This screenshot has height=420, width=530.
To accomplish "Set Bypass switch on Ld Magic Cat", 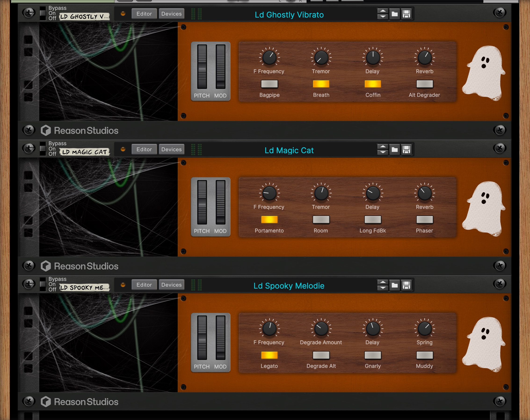I will click(x=43, y=149).
